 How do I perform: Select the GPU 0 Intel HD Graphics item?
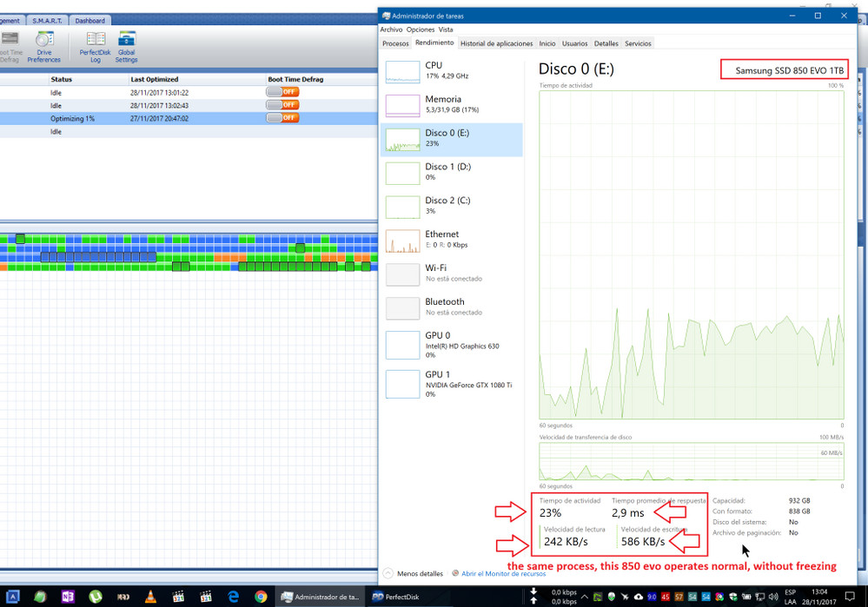(452, 345)
